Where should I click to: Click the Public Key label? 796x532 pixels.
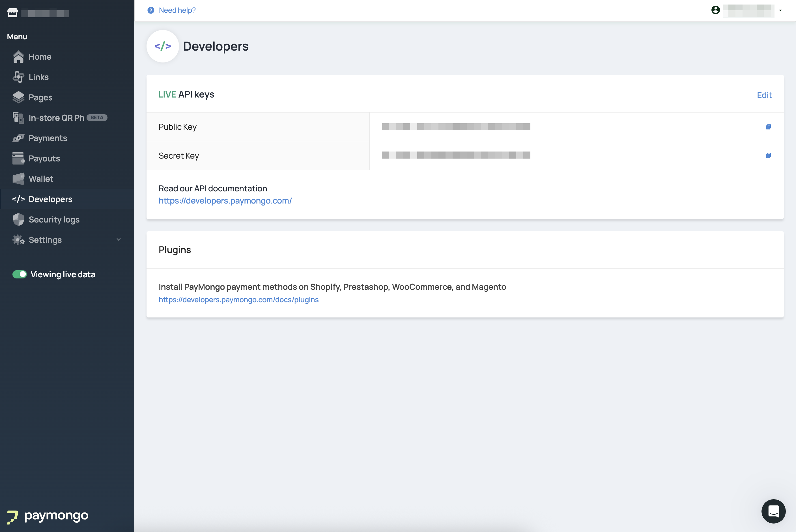pos(178,127)
